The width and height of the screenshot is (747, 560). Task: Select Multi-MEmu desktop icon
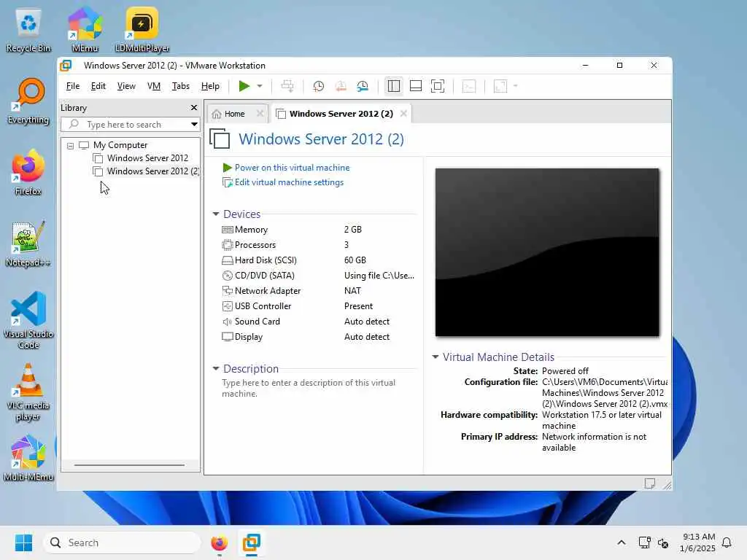[x=28, y=458]
